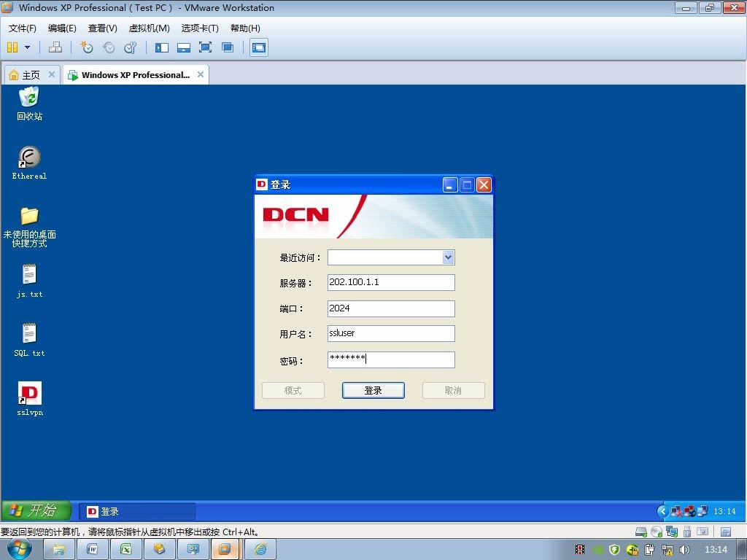Click the 登录 button in dialog

point(373,391)
